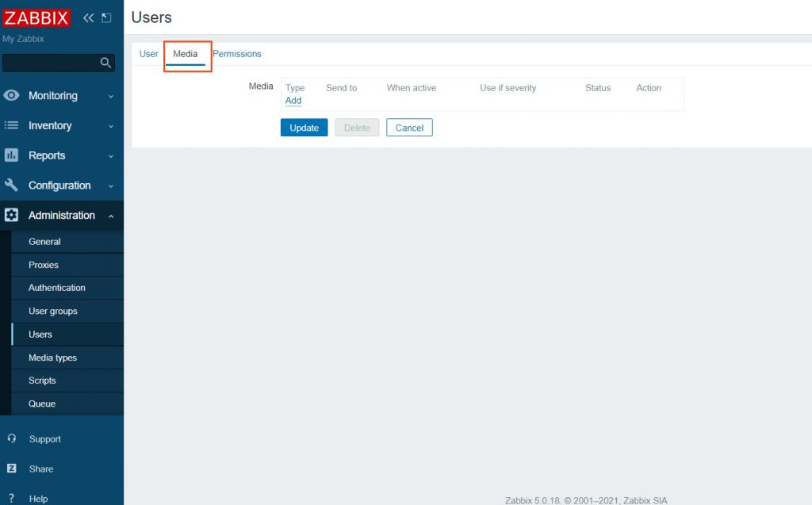Click the Zabbix SIA footer link
812x505 pixels.
(645, 500)
